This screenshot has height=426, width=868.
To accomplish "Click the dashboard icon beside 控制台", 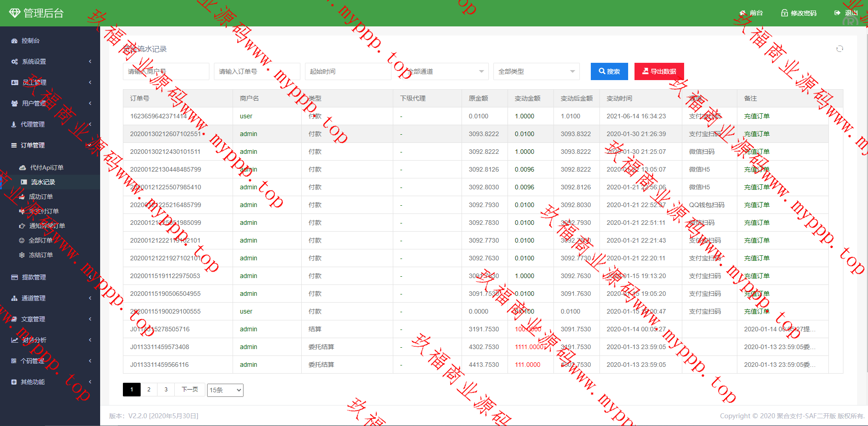I will [x=15, y=41].
